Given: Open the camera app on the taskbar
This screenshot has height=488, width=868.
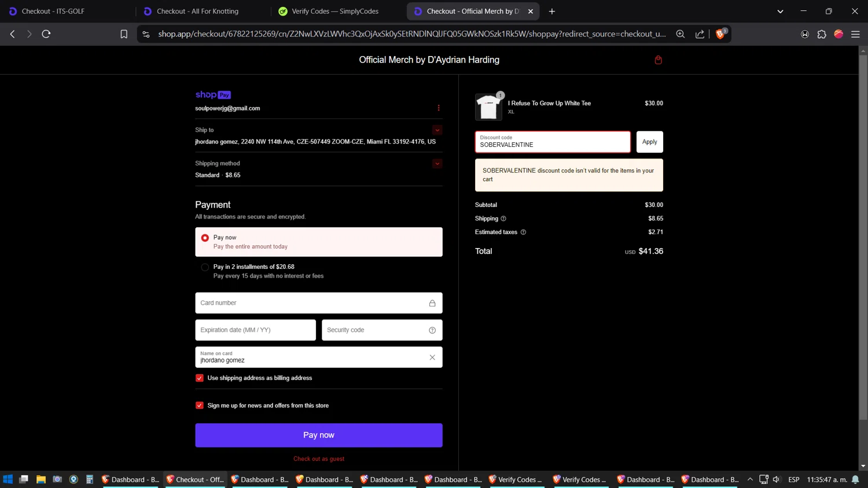Looking at the screenshot, I should point(57,479).
